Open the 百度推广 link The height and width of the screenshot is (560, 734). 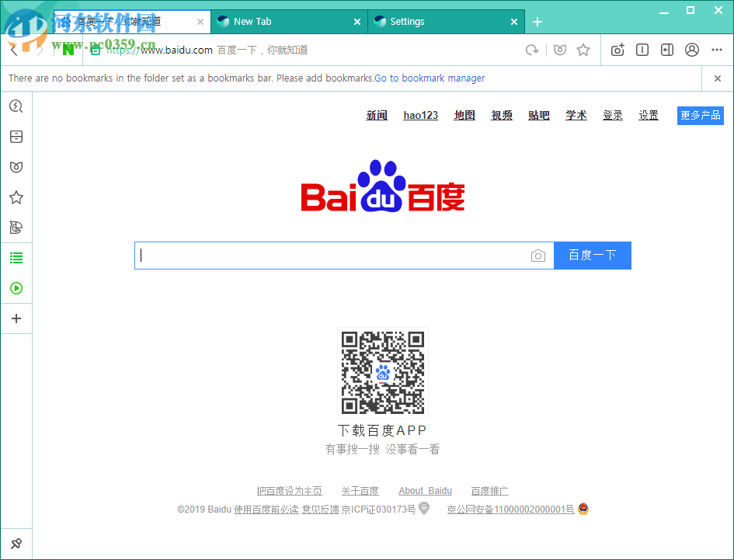(x=489, y=491)
